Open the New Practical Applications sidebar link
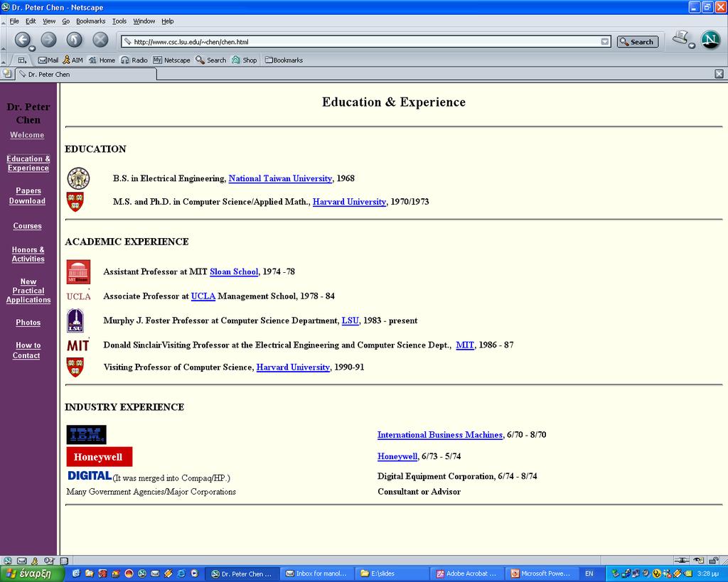Image resolution: width=728 pixels, height=582 pixels. click(28, 291)
